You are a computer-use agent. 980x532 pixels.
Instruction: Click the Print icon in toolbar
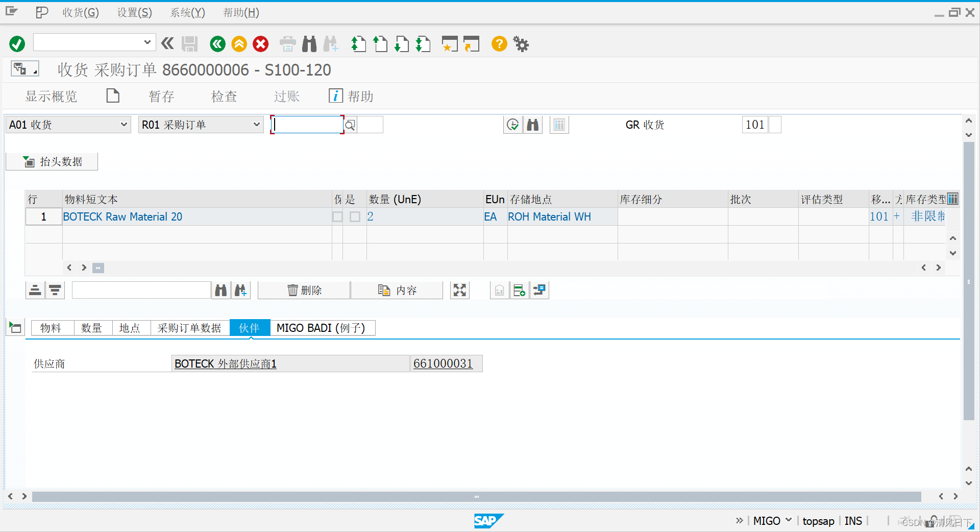pyautogui.click(x=288, y=44)
